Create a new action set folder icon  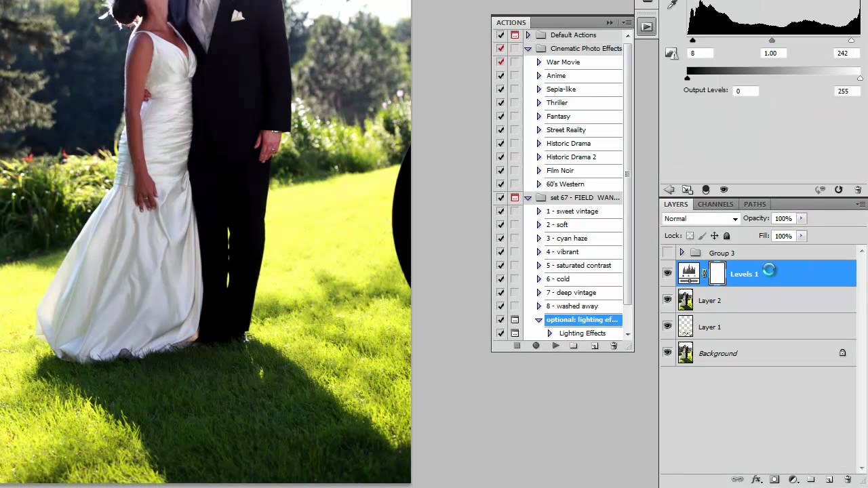pos(574,346)
